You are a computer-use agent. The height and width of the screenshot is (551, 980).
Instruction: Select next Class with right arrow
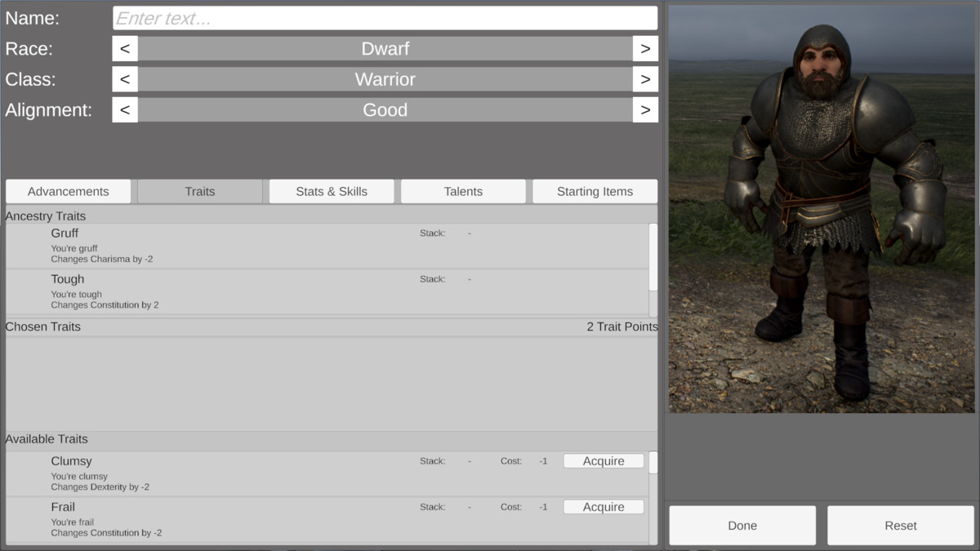pos(645,79)
